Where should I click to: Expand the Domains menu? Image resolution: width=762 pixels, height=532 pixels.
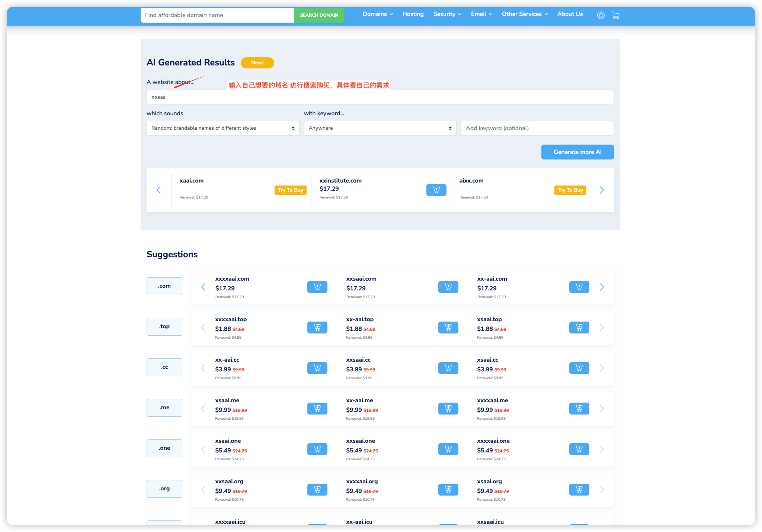tap(377, 14)
